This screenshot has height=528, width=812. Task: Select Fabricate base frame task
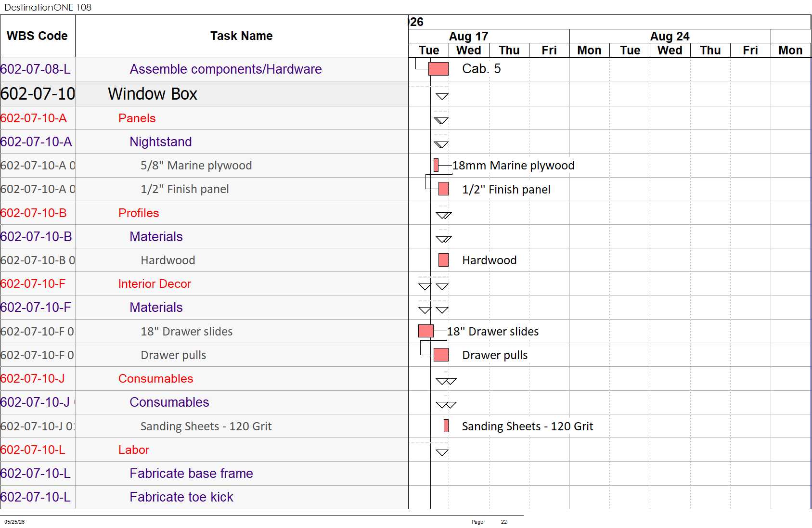click(x=191, y=474)
